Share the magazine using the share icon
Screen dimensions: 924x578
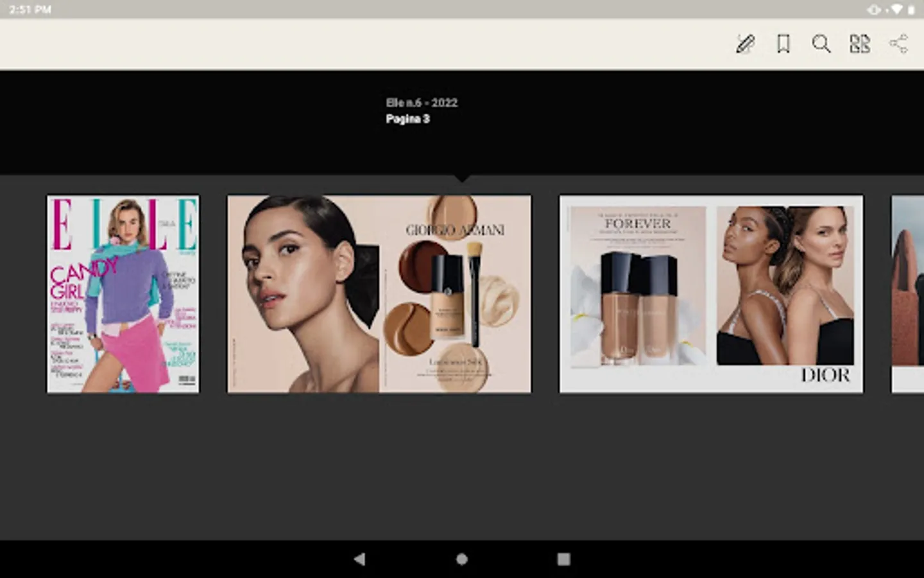coord(898,44)
